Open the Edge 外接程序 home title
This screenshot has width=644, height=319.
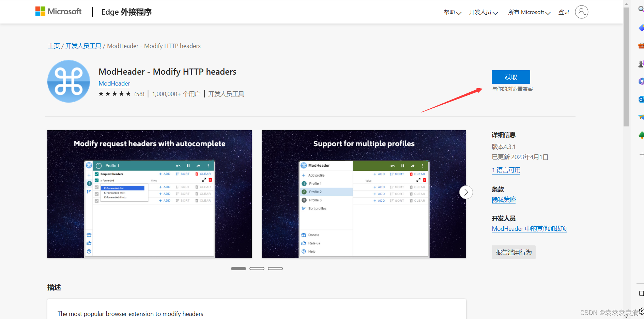tap(126, 12)
